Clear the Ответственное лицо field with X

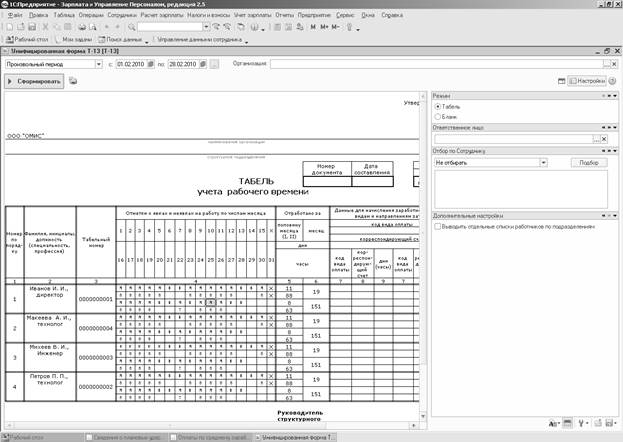coord(604,139)
